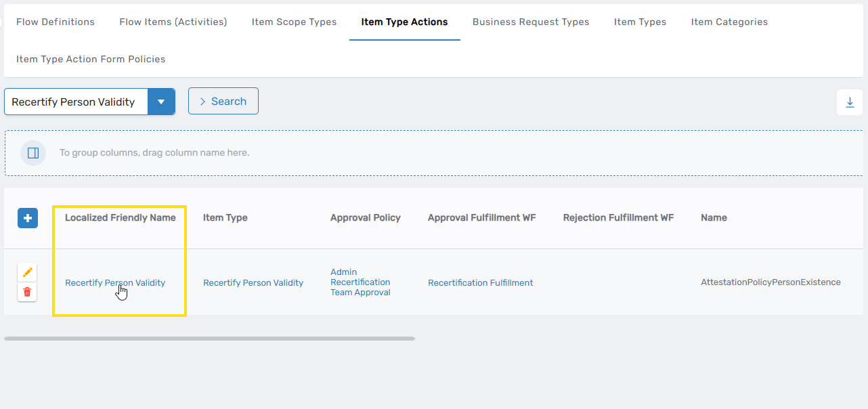
Task: Click the column grouping icon
Action: coord(32,152)
